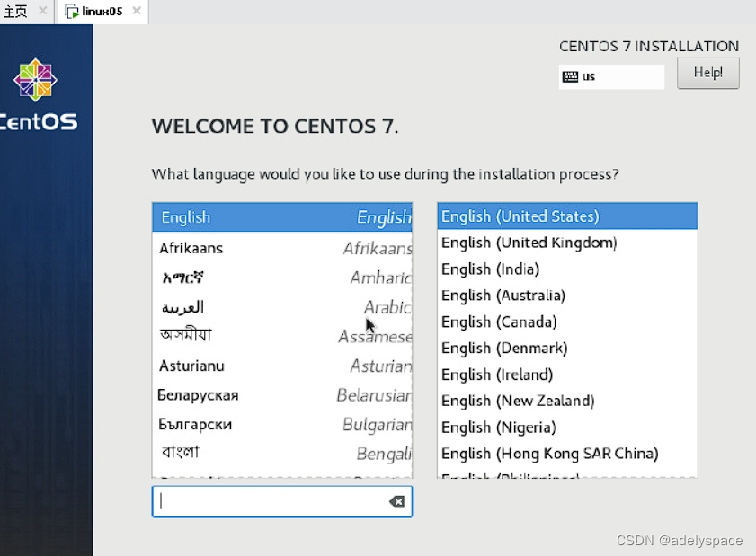Select the Arabic language row
This screenshot has height=556, width=756.
click(282, 307)
